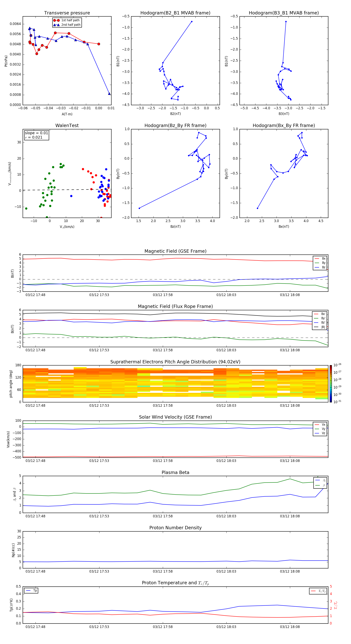Image resolution: width=351 pixels, height=644 pixels.
Task: Click the pitch angle distribution color bar
Action: point(331,384)
